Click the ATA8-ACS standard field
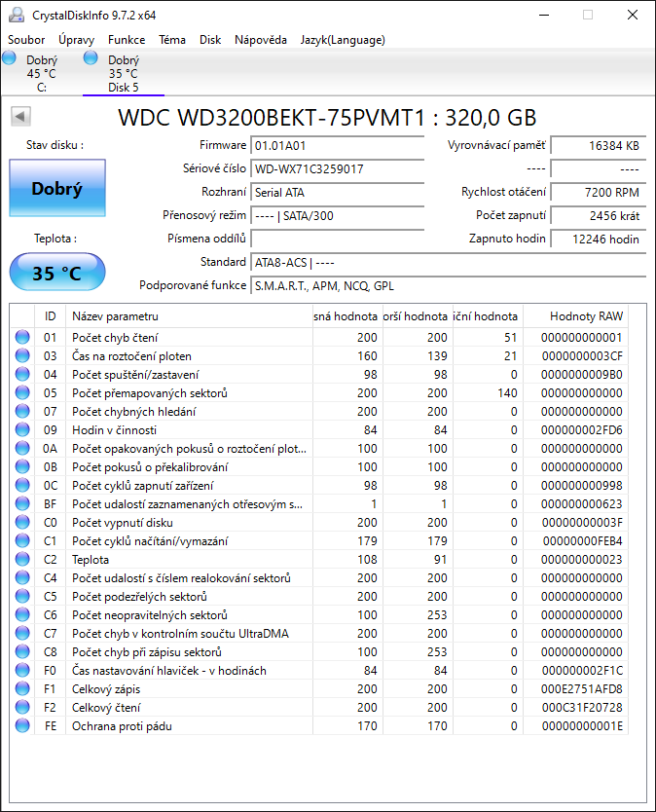Viewport: 656px width, 812px height. (x=449, y=263)
